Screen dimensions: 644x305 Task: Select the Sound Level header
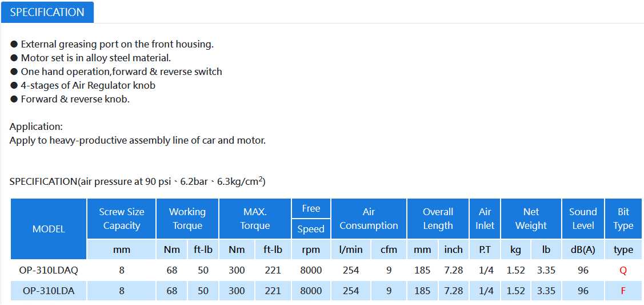(x=583, y=219)
